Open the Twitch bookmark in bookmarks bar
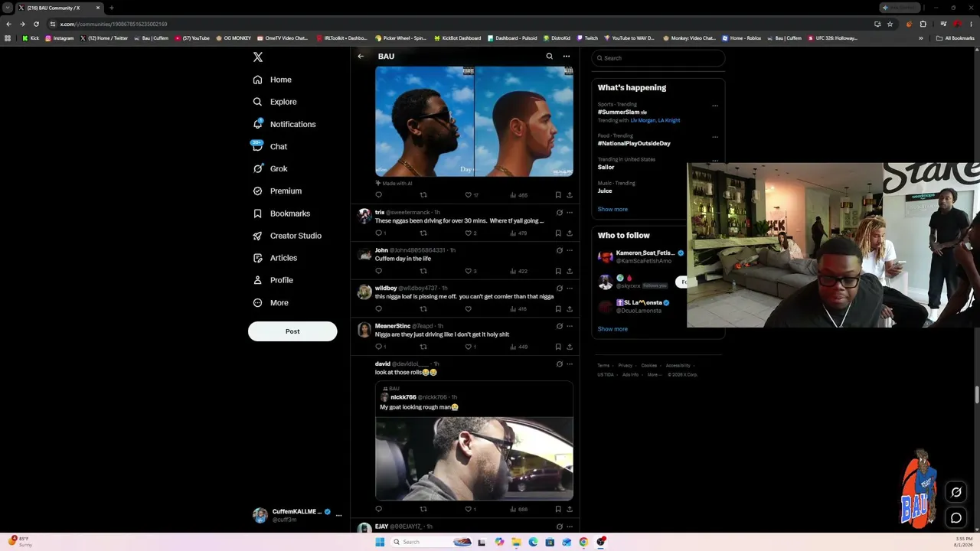This screenshot has width=980, height=551. [x=587, y=38]
